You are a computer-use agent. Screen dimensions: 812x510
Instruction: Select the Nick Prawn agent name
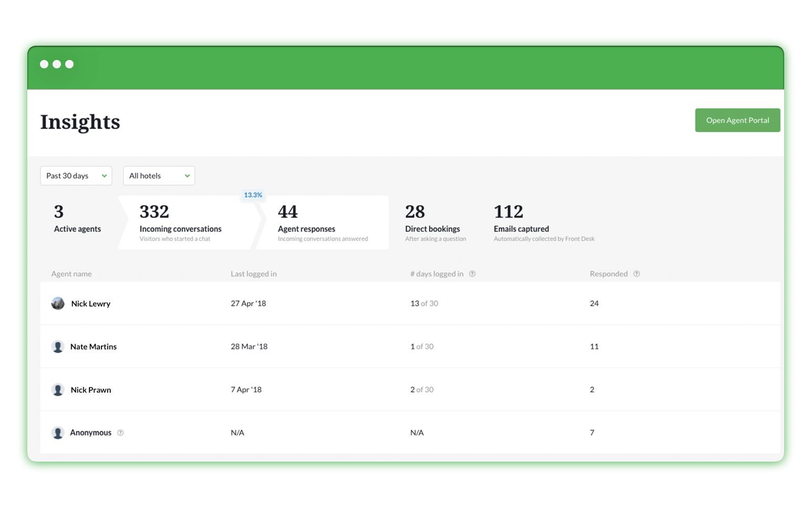coord(90,390)
